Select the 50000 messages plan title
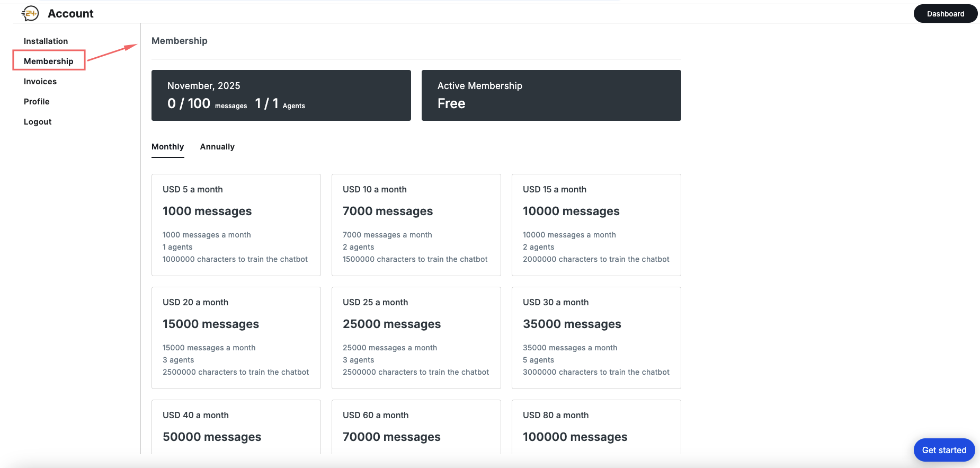Screen dimensions: 980x468 (212, 437)
